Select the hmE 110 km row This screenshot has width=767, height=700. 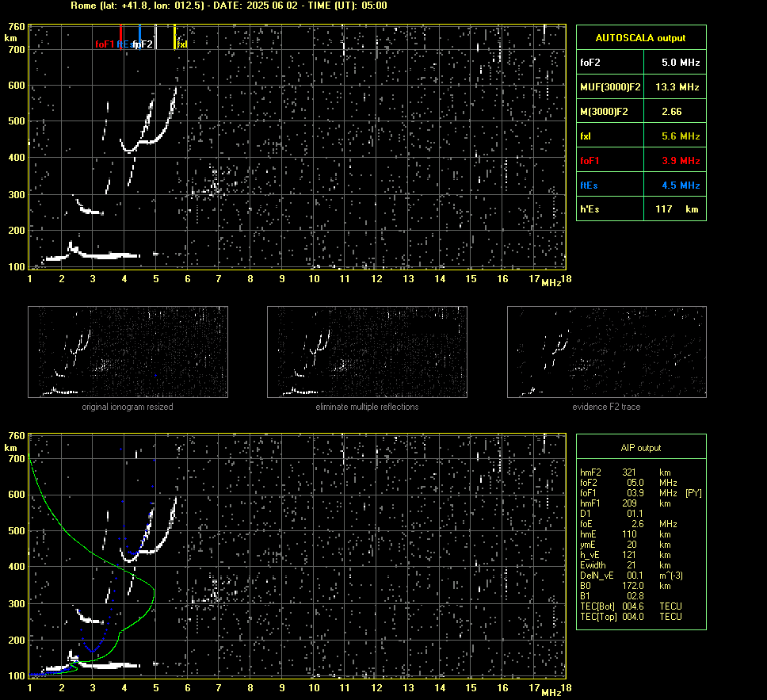[x=626, y=534]
